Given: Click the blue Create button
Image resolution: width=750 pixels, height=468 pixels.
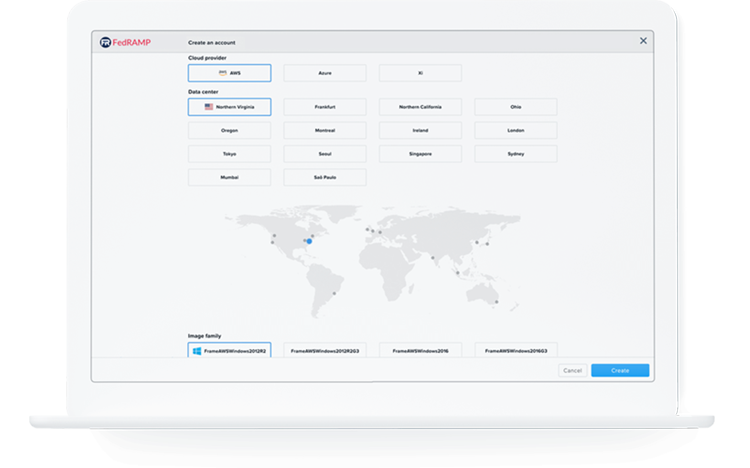Looking at the screenshot, I should (620, 370).
